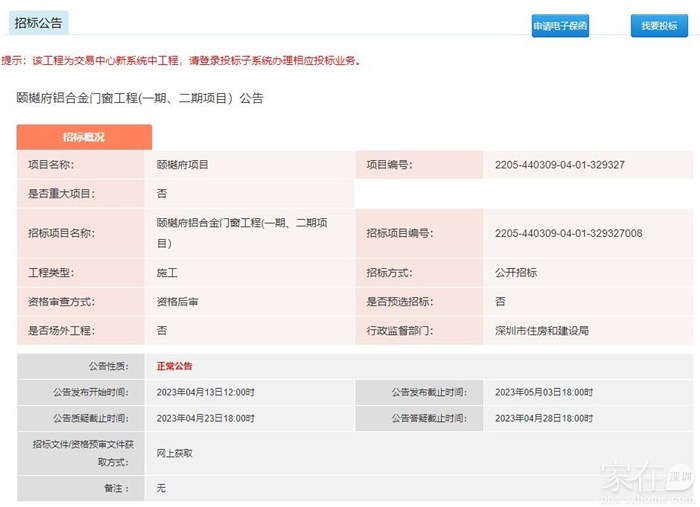Click the 深圳市住房和建设局 department value
700x507 pixels.
(x=542, y=330)
